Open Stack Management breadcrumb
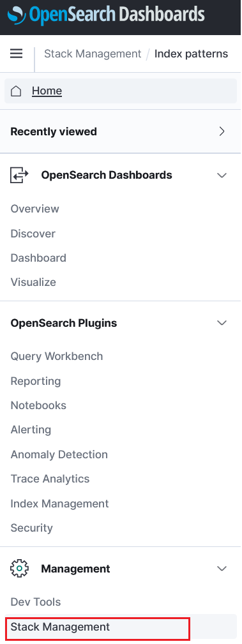 pos(93,54)
